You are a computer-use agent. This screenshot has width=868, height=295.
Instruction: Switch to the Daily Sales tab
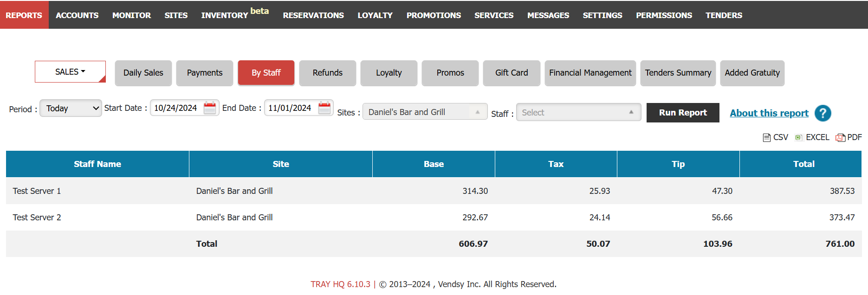point(143,73)
